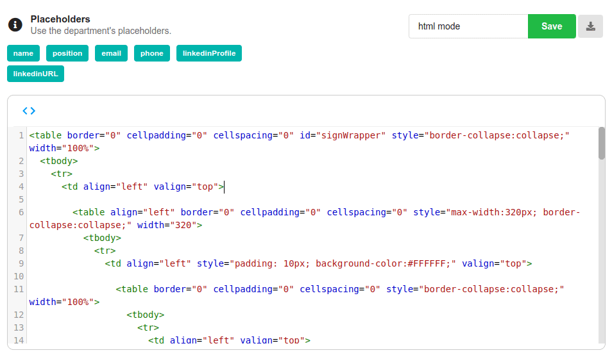Select line number 1 in gutter
612x364 pixels.
(x=21, y=136)
